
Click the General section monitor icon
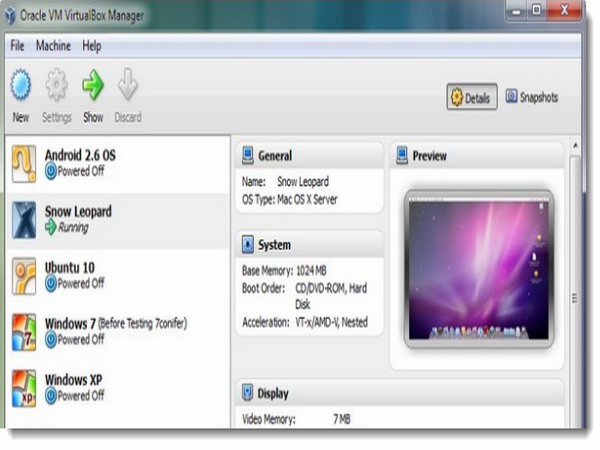248,155
